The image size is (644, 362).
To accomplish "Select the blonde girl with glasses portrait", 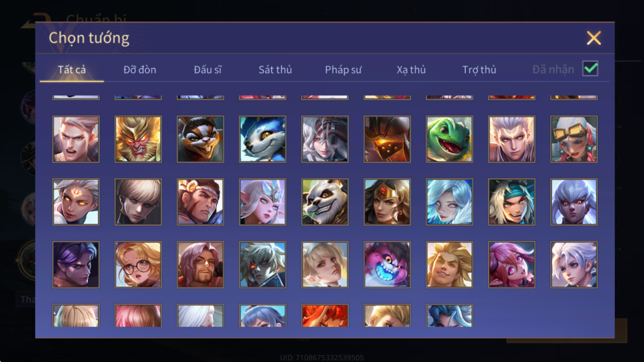I will point(138,265).
